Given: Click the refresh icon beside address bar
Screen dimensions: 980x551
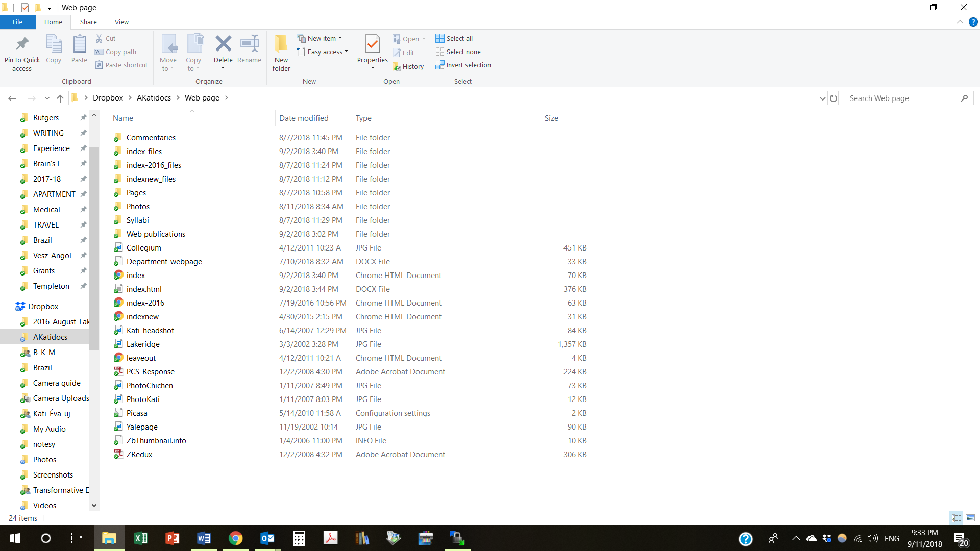Looking at the screenshot, I should [834, 98].
